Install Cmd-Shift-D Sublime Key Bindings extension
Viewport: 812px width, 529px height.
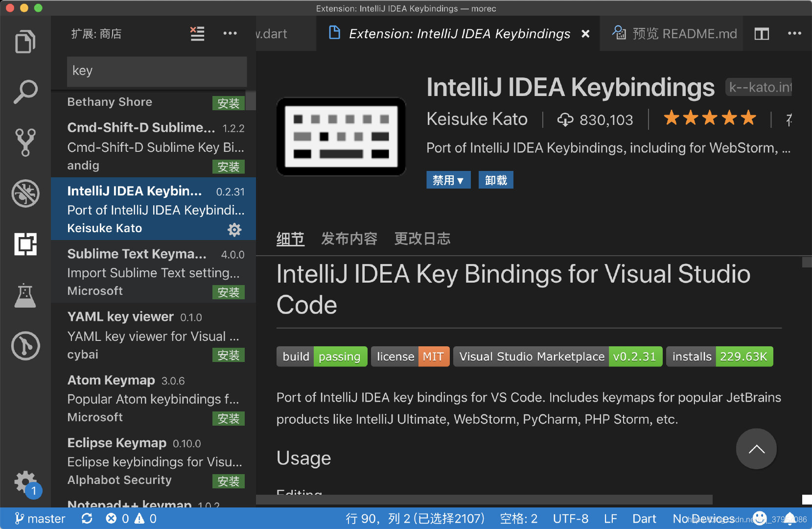[x=229, y=167]
